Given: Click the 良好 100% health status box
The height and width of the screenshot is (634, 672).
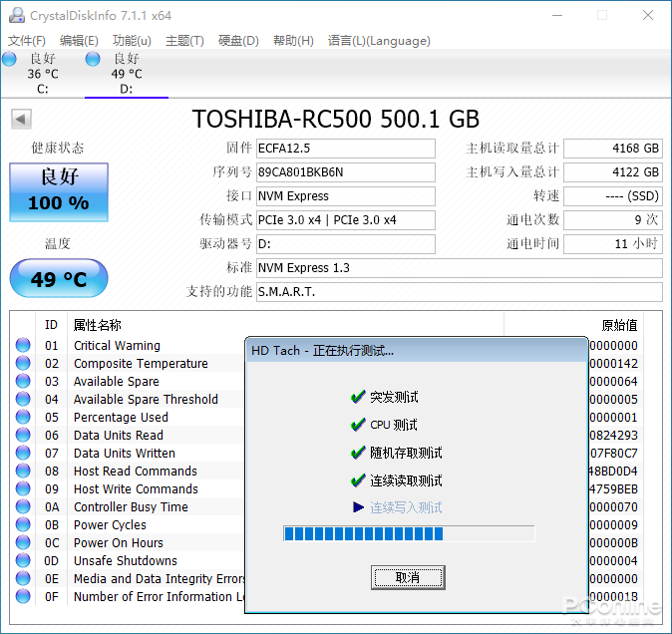Looking at the screenshot, I should pos(58,191).
